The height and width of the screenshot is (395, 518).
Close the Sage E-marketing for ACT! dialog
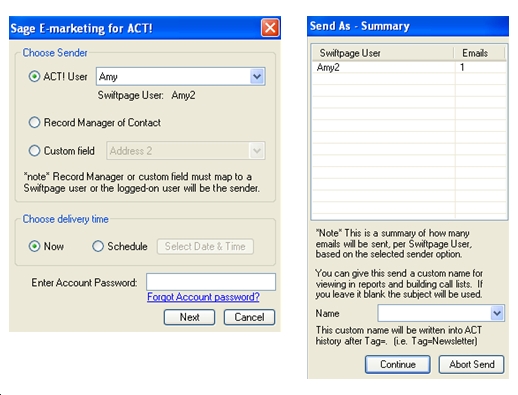pyautogui.click(x=270, y=28)
